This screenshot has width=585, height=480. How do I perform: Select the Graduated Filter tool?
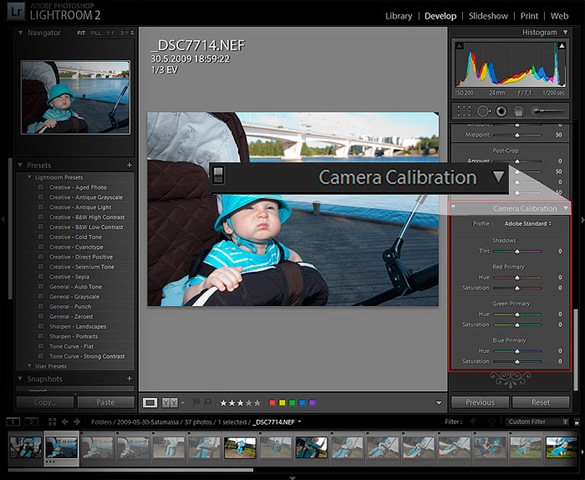tap(518, 111)
